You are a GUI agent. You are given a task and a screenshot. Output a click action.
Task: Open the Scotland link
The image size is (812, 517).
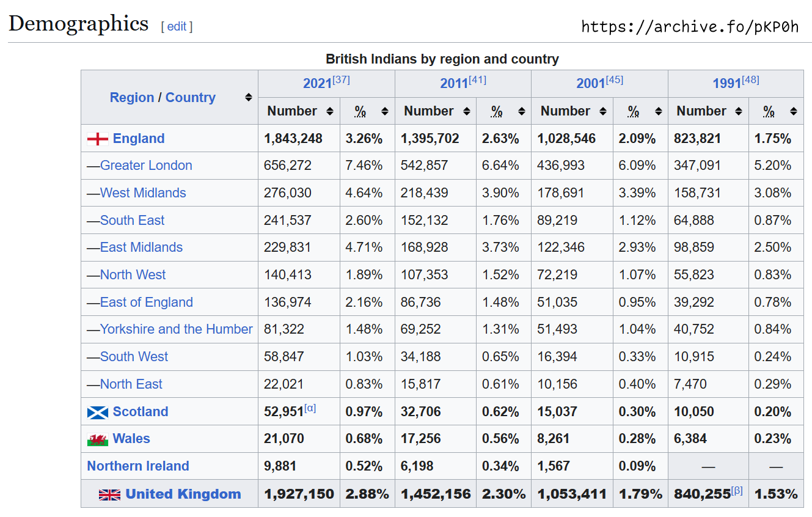coord(141,412)
